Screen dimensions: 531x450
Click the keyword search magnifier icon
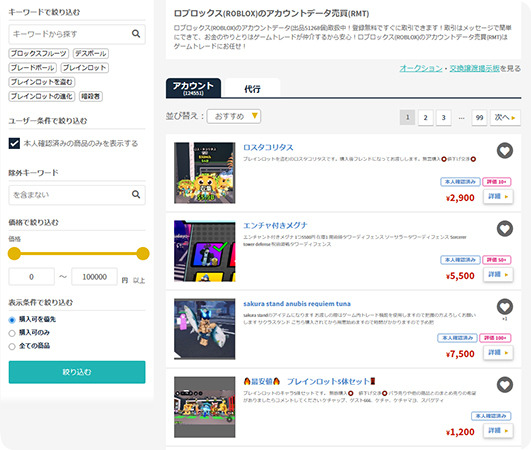tap(136, 34)
